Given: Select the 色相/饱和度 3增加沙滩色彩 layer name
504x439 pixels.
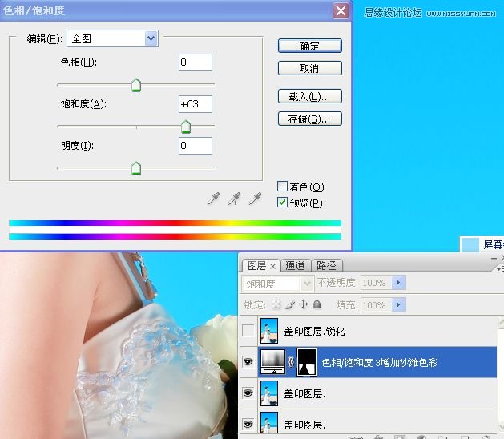Looking at the screenshot, I should 380,362.
